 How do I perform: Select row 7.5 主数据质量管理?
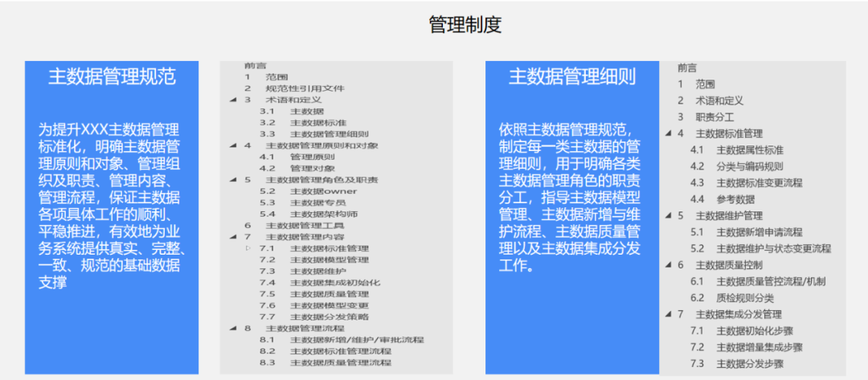[314, 294]
